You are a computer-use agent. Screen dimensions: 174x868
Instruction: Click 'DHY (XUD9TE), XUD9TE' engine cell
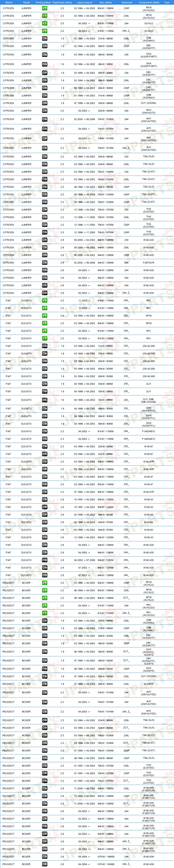(149, 652)
